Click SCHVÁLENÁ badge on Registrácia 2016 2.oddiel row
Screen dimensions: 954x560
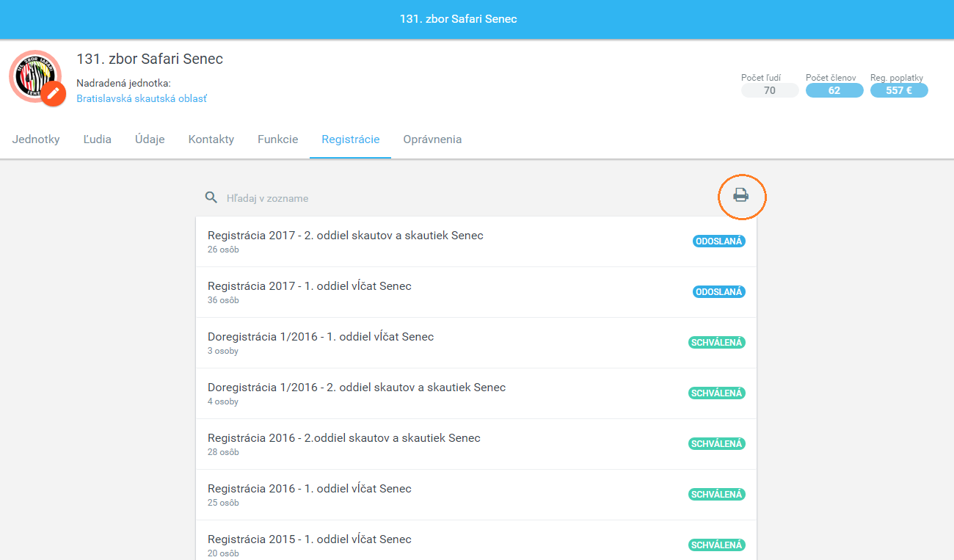717,444
